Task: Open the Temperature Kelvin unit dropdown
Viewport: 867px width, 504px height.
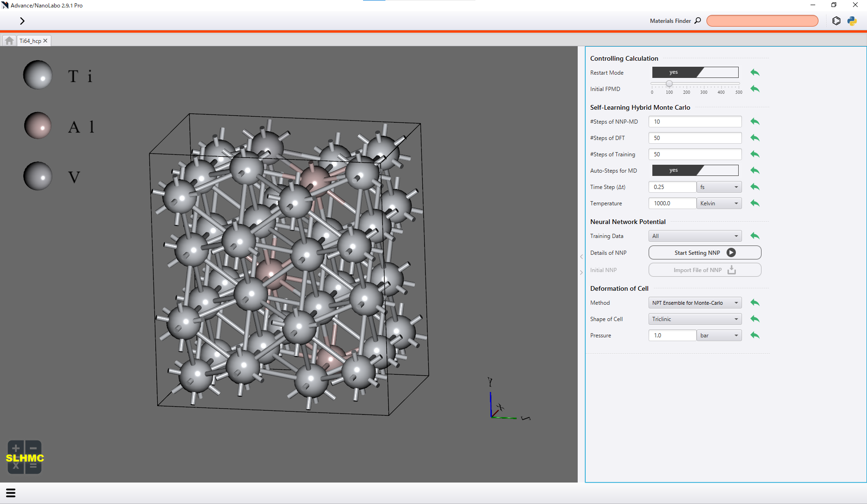Action: (719, 203)
